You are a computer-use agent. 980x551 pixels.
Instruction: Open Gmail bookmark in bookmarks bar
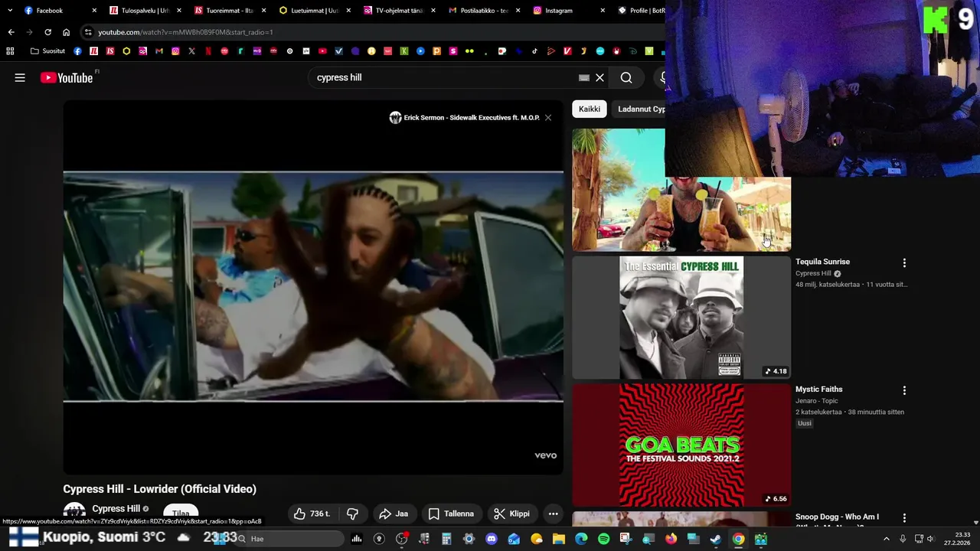(x=159, y=51)
